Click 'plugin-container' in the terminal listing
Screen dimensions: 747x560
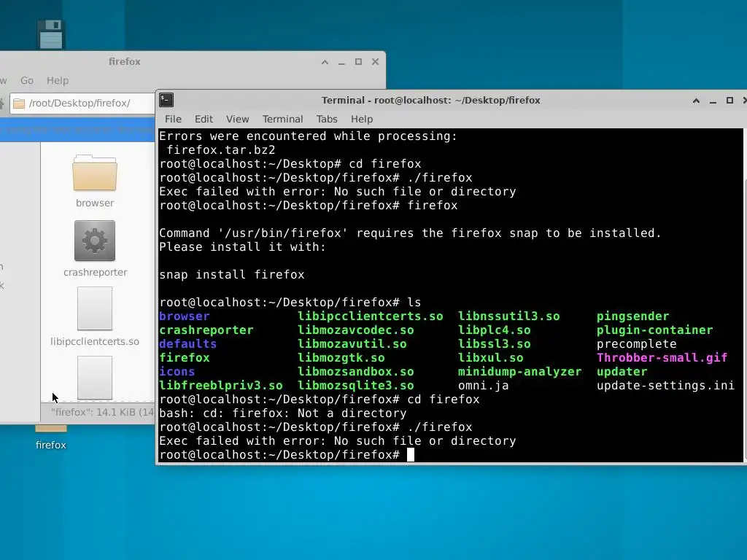(x=654, y=330)
